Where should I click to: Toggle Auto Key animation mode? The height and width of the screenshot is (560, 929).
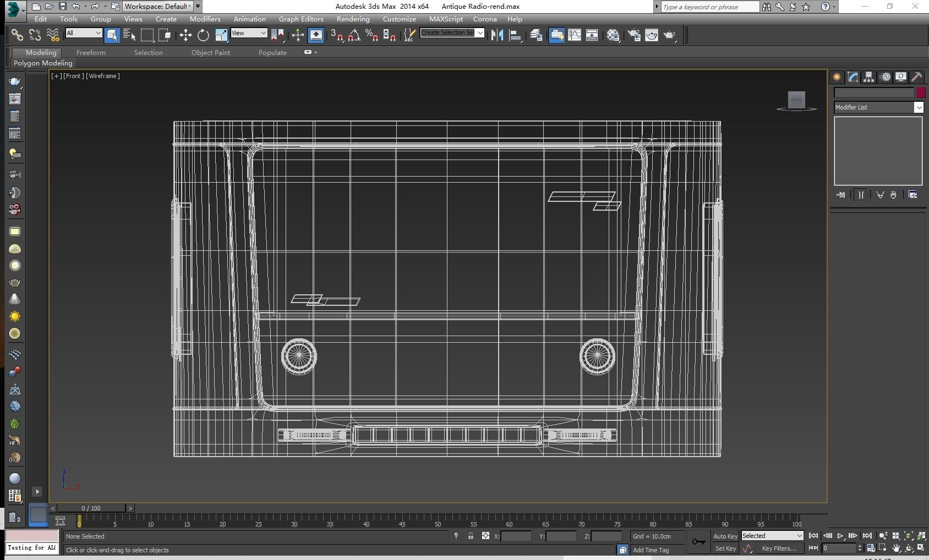tap(725, 536)
